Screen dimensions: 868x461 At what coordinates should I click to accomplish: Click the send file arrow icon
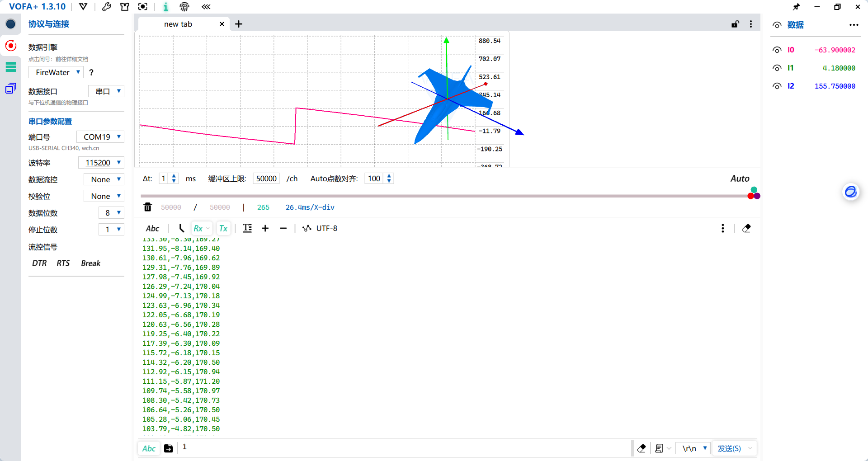tap(168, 448)
